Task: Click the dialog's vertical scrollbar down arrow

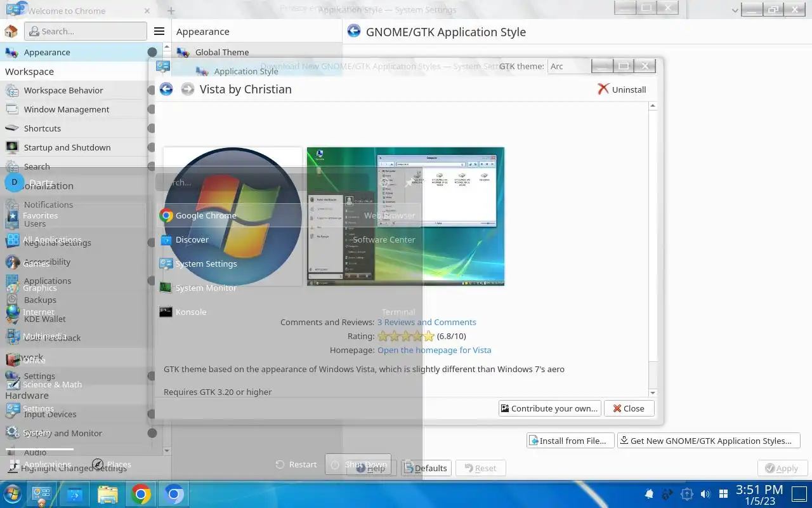Action: click(x=653, y=393)
